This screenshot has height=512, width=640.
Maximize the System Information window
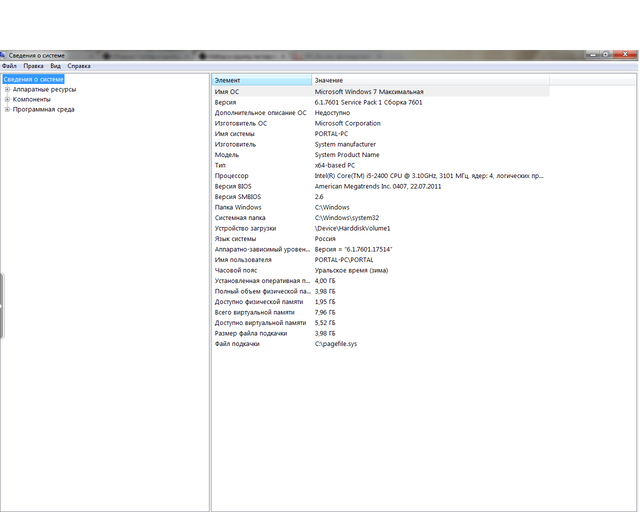coord(607,54)
